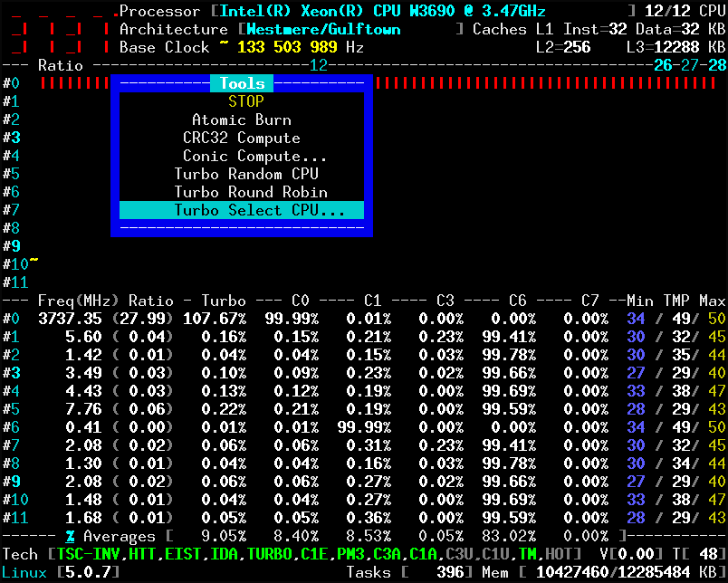
Task: Click Freq(MHz) column header
Action: point(79,301)
